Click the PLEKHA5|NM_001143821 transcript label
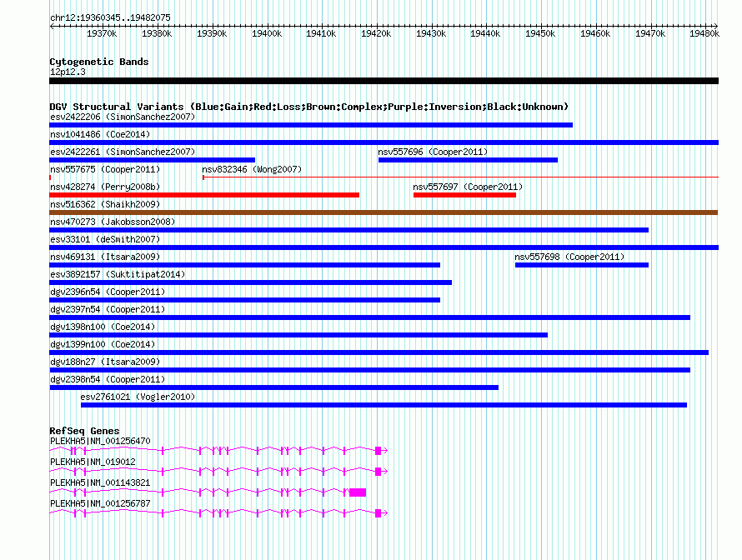The height and width of the screenshot is (560, 742). 100,482
